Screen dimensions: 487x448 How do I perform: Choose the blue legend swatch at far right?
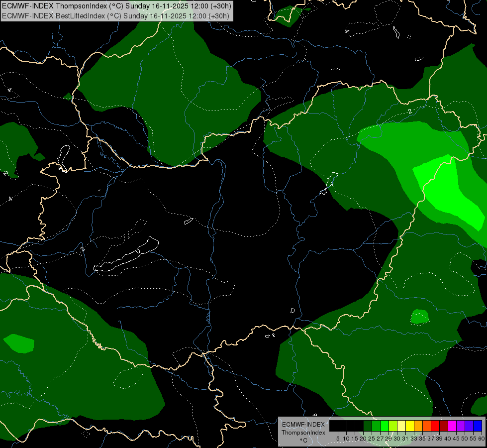point(477,426)
